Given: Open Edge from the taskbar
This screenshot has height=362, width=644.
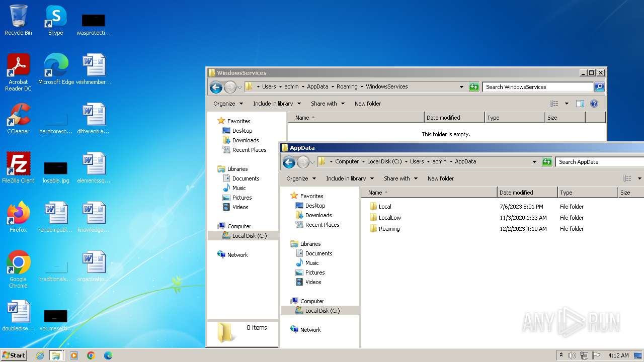Looking at the screenshot, I should coord(108,355).
